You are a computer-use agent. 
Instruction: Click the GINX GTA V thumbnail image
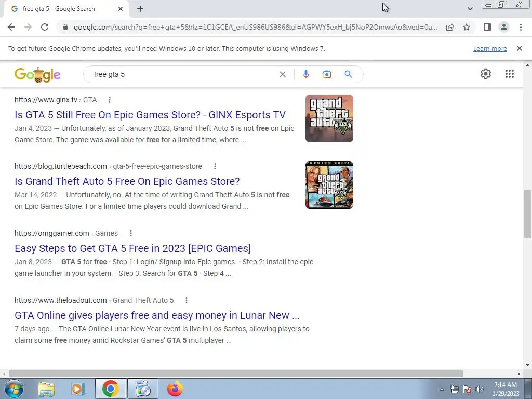pyautogui.click(x=329, y=118)
